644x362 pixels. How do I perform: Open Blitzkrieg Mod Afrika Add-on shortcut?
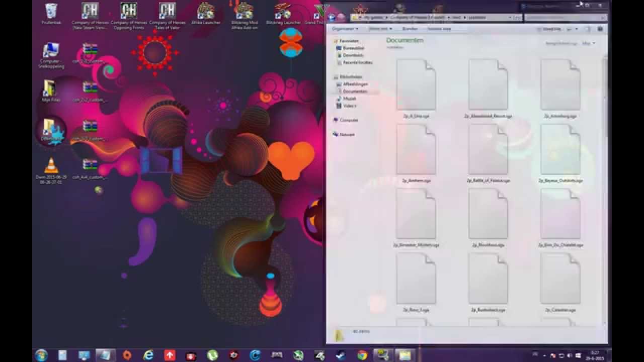(x=244, y=16)
